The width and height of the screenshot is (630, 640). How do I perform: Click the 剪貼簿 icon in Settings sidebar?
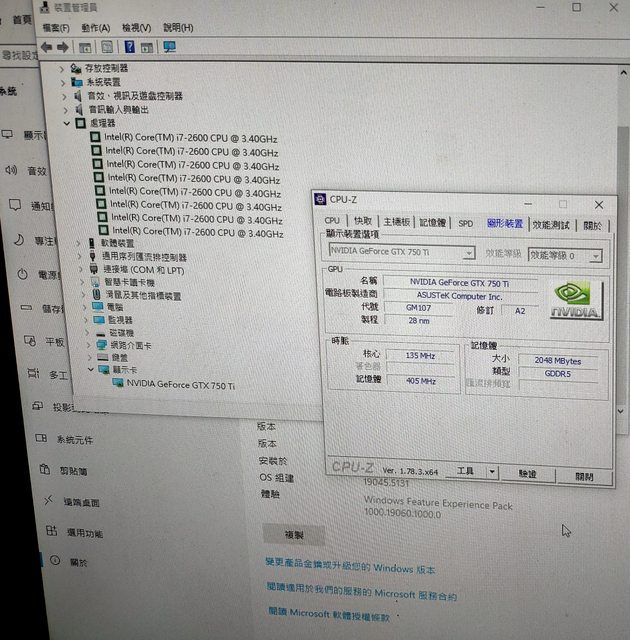pyautogui.click(x=46, y=469)
